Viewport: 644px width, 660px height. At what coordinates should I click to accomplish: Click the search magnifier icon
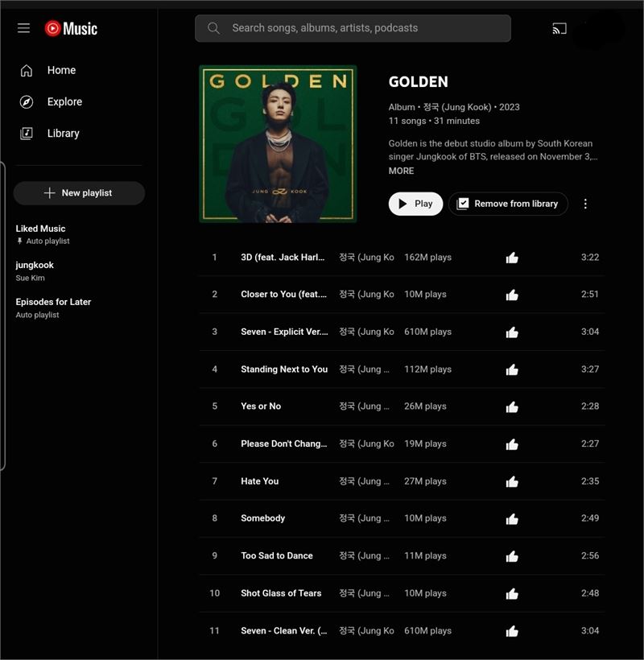(x=213, y=28)
